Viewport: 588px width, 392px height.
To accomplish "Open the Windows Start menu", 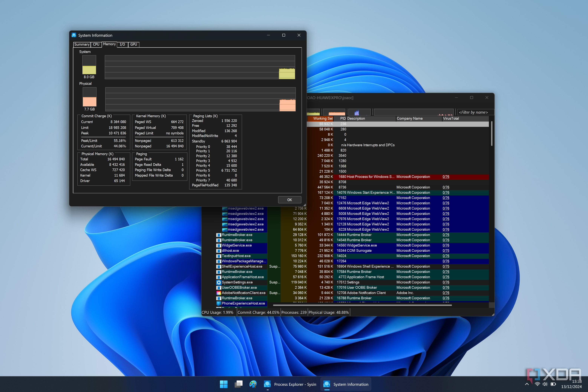I will click(x=224, y=384).
